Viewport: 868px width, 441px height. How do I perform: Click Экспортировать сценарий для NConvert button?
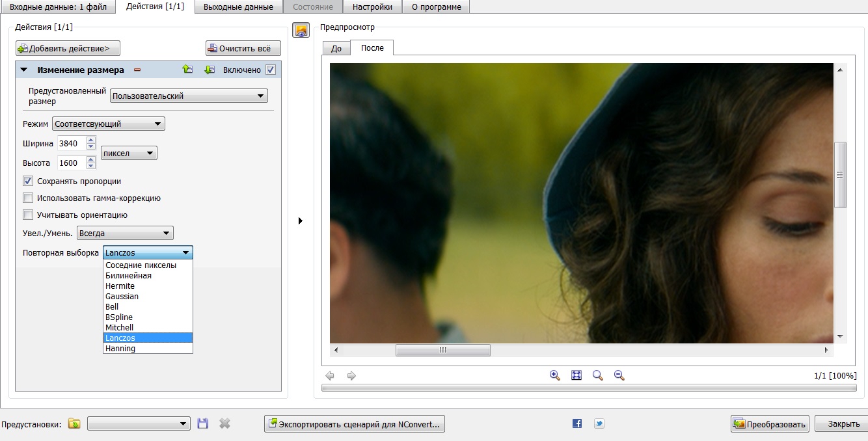355,424
